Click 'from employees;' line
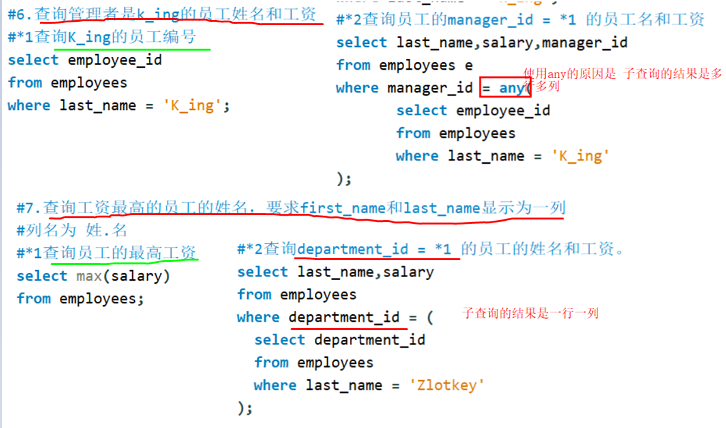This screenshot has width=726, height=428. pos(80,299)
